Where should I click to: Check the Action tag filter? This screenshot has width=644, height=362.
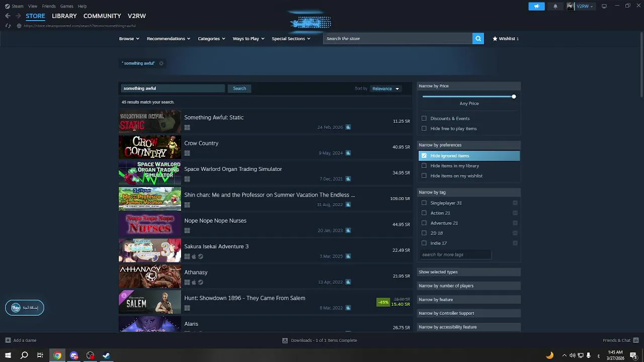[x=424, y=213]
